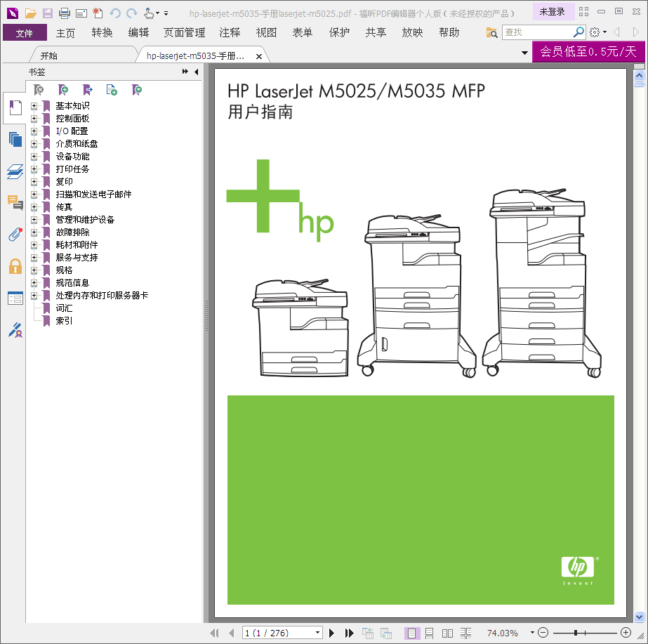
Task: Click the magnifier search icon in find box
Action: tap(579, 32)
